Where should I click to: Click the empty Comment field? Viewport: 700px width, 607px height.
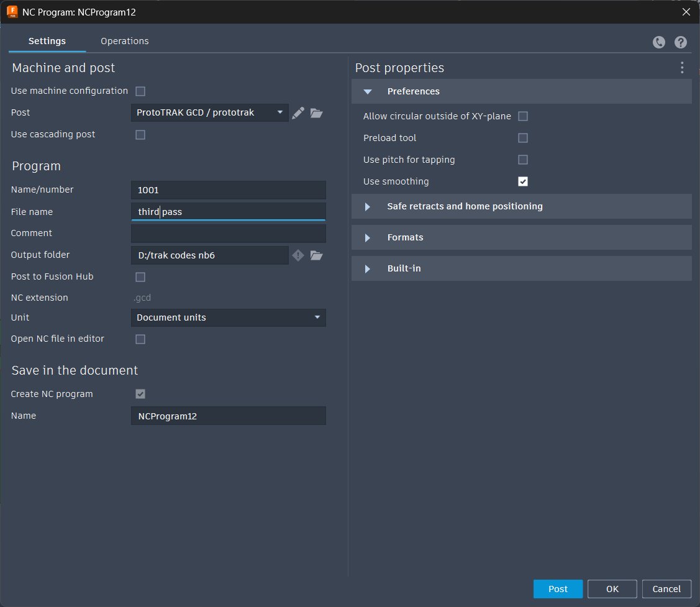[228, 233]
